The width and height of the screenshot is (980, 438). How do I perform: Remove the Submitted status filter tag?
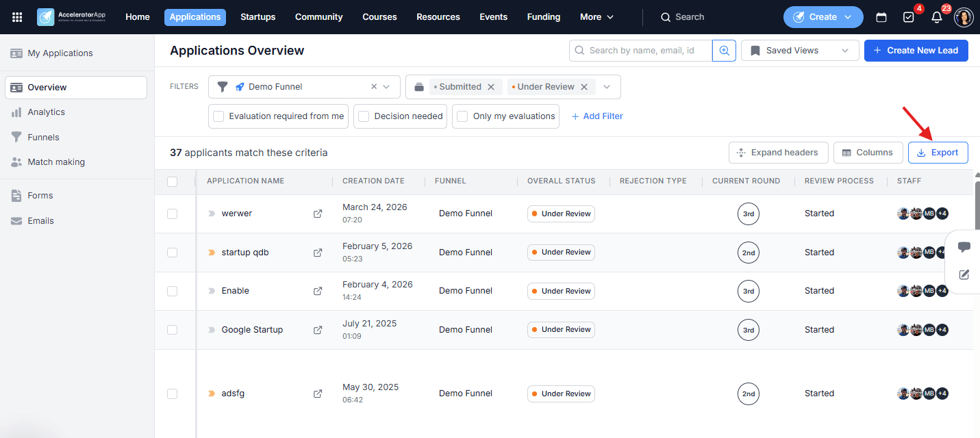491,87
